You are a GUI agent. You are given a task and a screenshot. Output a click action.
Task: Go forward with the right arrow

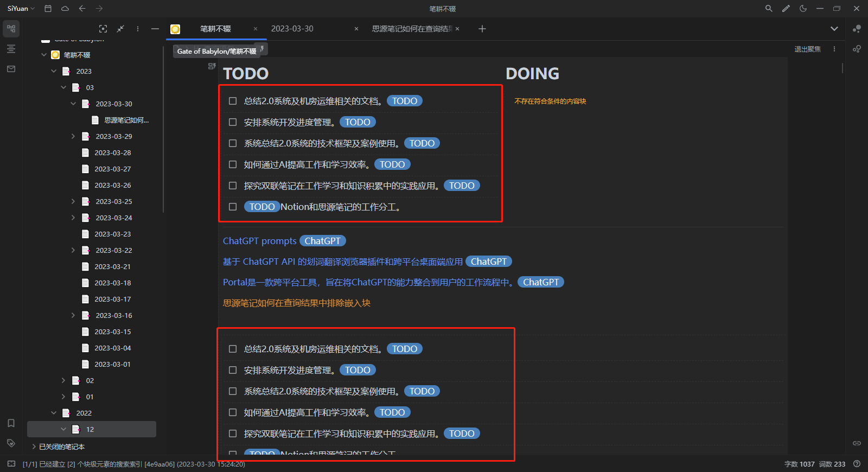point(99,9)
